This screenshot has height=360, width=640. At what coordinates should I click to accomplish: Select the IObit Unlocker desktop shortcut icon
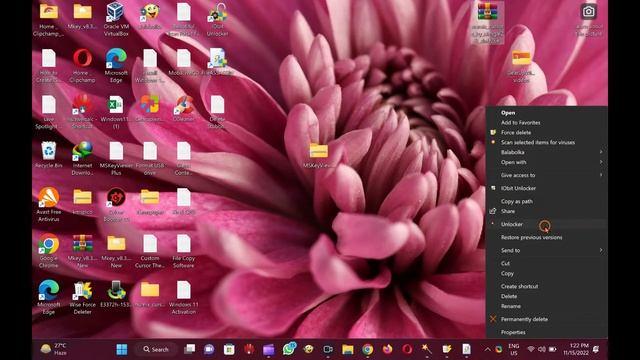tap(218, 19)
